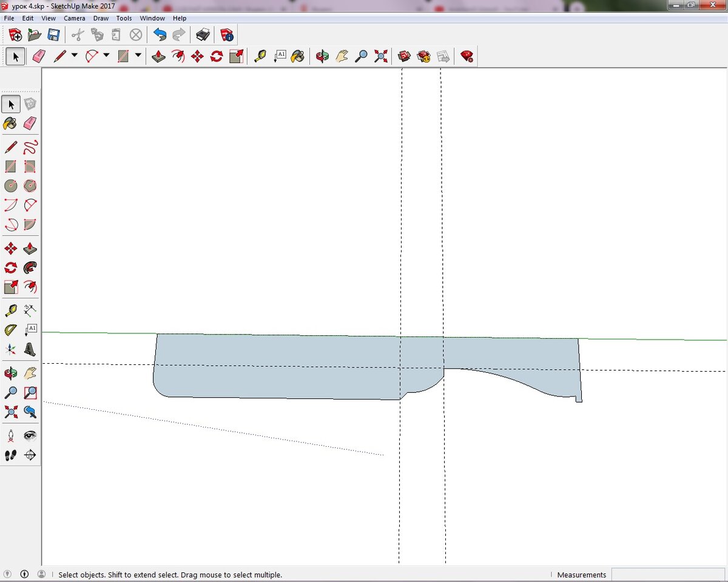Screen dimensions: 728x582
Task: Select the Zoom Window tool in left toolbar
Action: pyautogui.click(x=30, y=392)
